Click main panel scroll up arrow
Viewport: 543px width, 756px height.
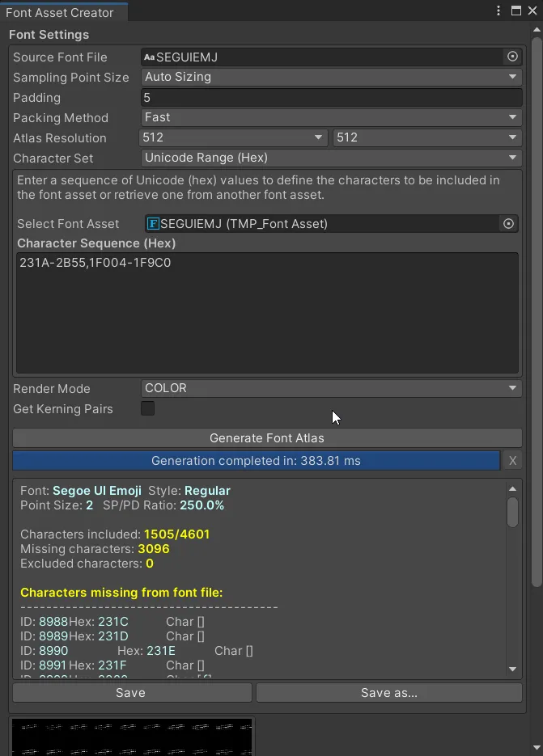point(537,30)
